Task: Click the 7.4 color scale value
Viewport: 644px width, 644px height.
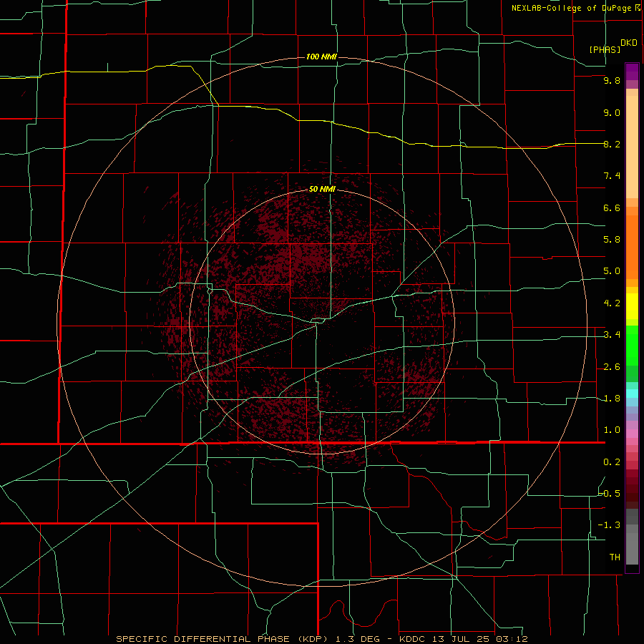Action: click(612, 176)
